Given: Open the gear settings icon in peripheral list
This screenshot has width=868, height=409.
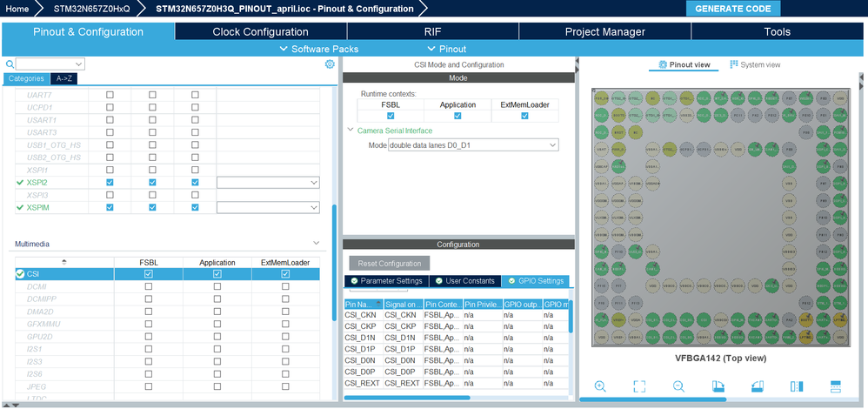Looking at the screenshot, I should pyautogui.click(x=330, y=64).
